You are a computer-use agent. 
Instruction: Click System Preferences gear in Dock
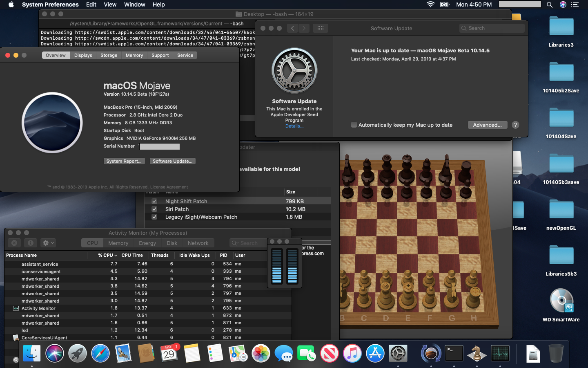398,353
